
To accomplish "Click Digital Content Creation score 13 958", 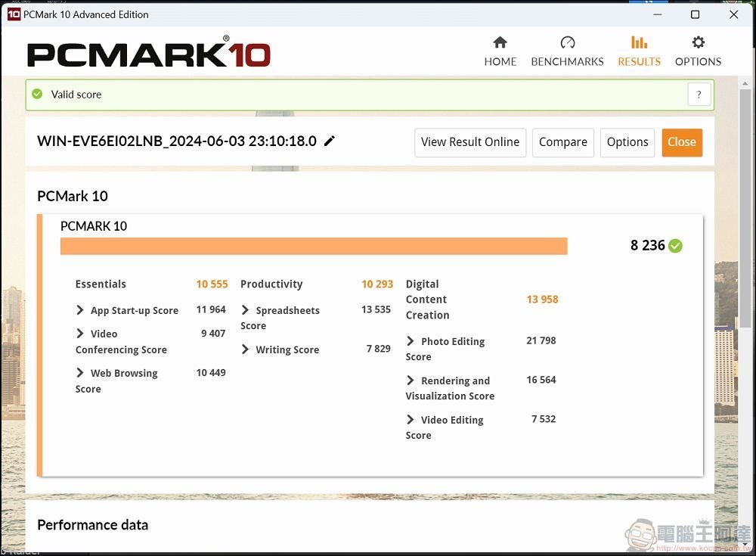I will (542, 300).
